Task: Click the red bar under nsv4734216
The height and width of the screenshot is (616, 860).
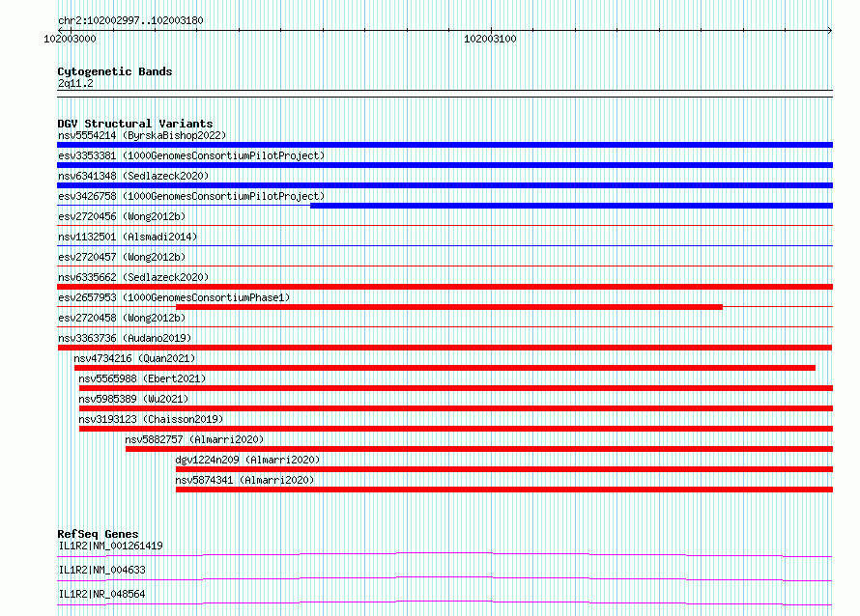Action: 444,368
